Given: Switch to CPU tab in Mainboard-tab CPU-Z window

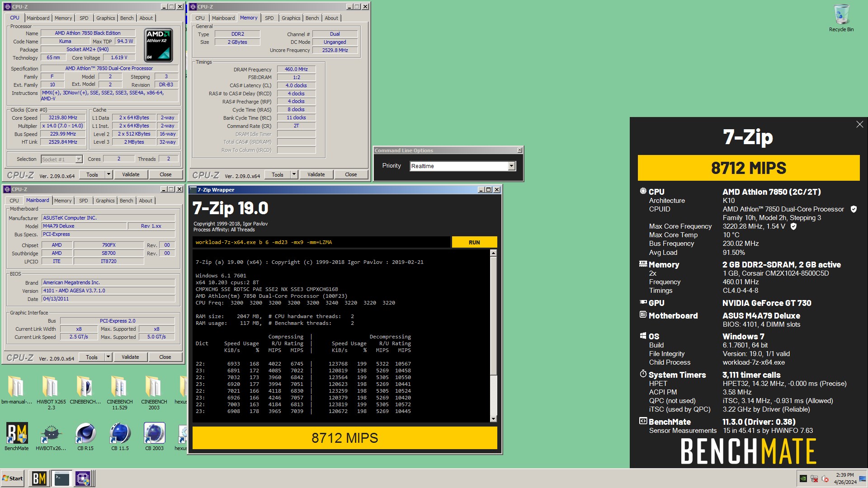Looking at the screenshot, I should [x=14, y=201].
